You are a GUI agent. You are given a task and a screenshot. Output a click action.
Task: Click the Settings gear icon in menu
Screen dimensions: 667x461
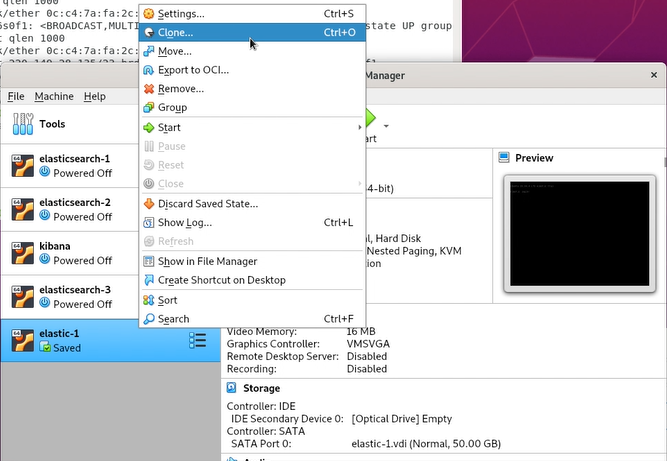pos(148,14)
